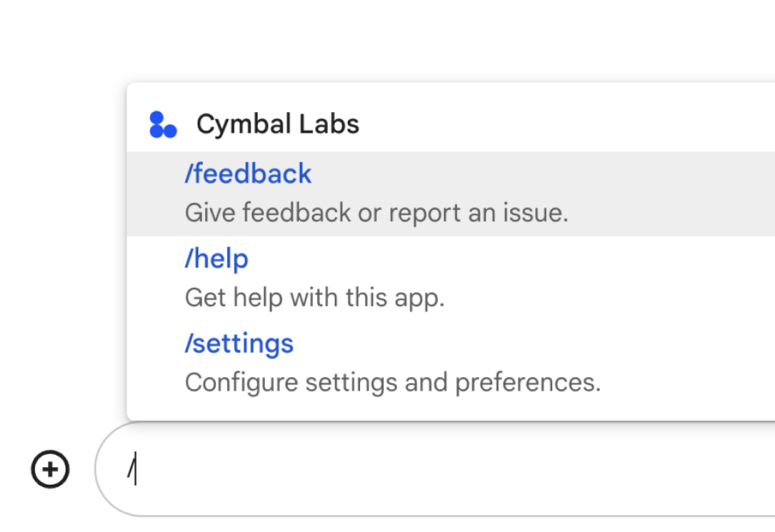Click "Configure settings and preferences." description
The width and height of the screenshot is (775, 532).
pos(393,382)
